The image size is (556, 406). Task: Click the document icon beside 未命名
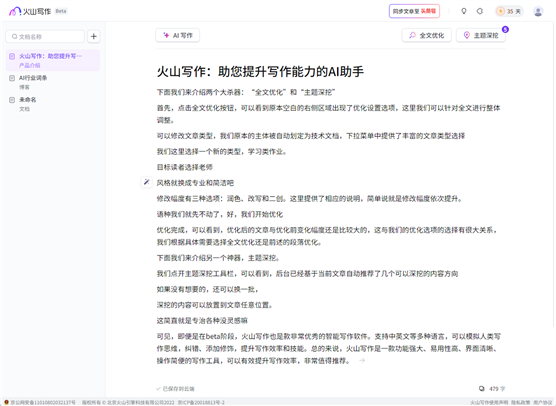(x=12, y=100)
